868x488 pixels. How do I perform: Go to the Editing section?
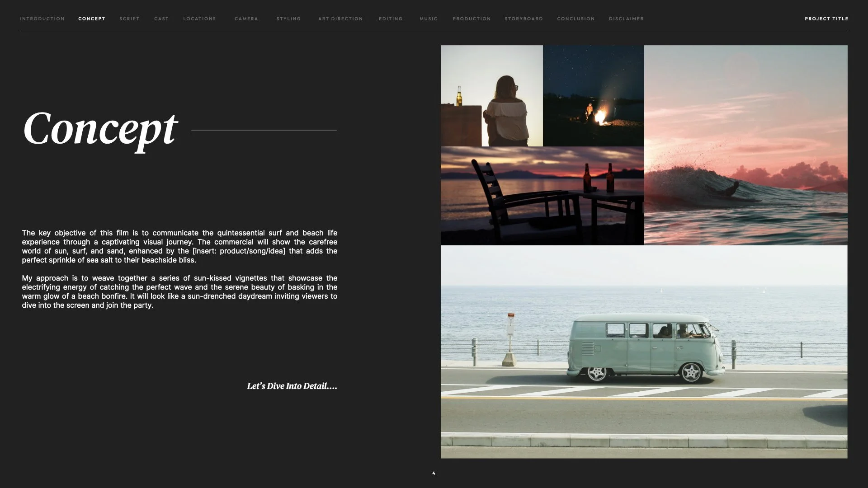pos(391,19)
